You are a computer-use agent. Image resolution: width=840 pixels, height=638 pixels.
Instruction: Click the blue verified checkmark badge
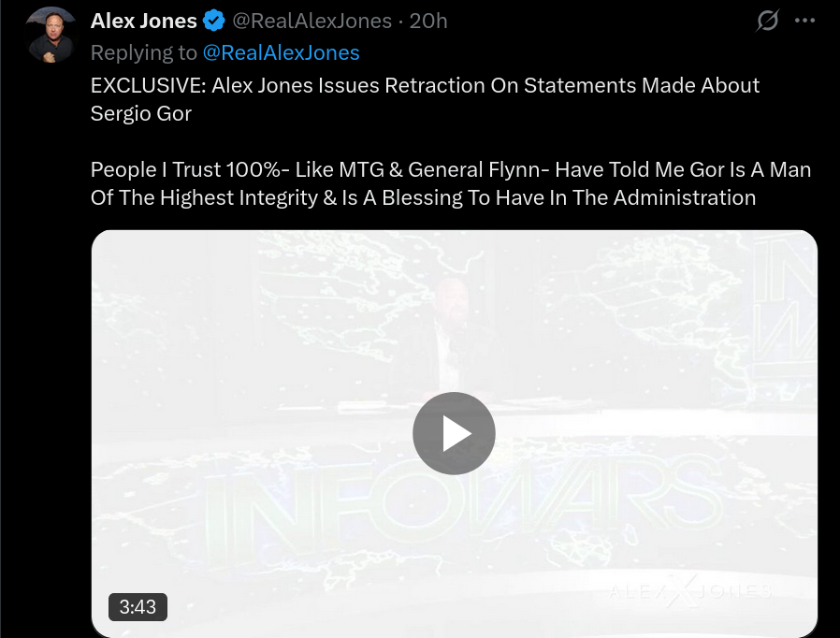point(213,21)
